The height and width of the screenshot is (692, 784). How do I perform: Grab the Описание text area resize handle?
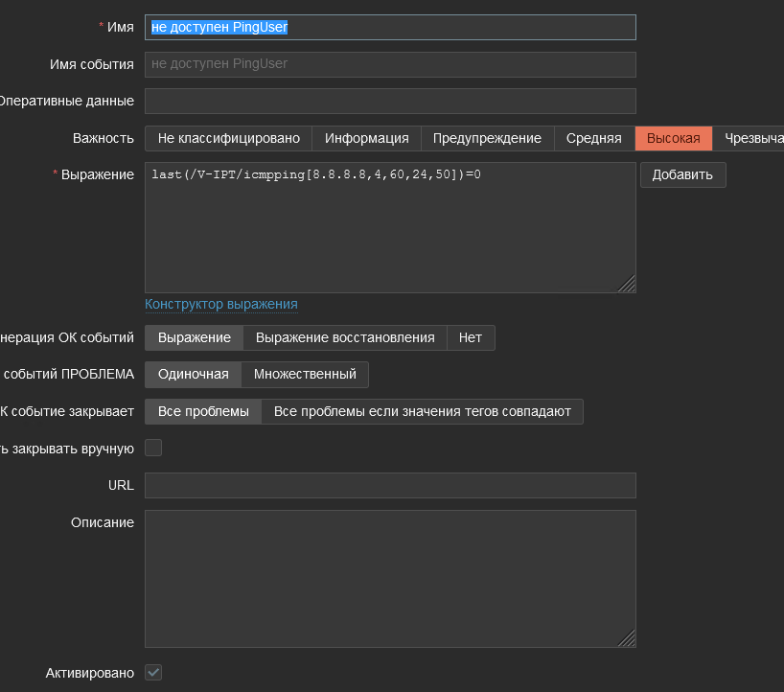click(627, 638)
